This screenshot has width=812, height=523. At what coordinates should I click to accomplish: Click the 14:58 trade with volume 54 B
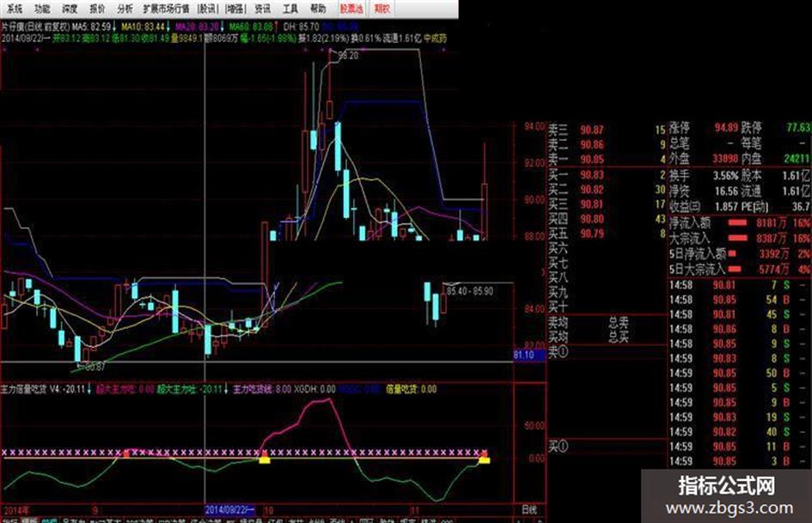pos(740,300)
